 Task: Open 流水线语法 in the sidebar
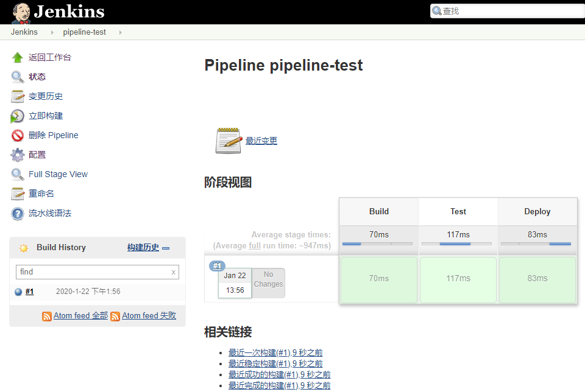click(49, 213)
